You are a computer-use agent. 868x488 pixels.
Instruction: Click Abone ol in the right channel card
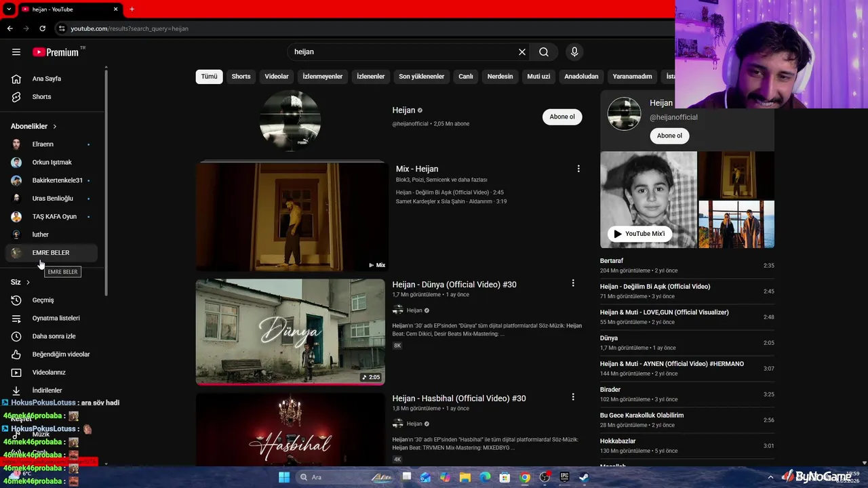(669, 136)
